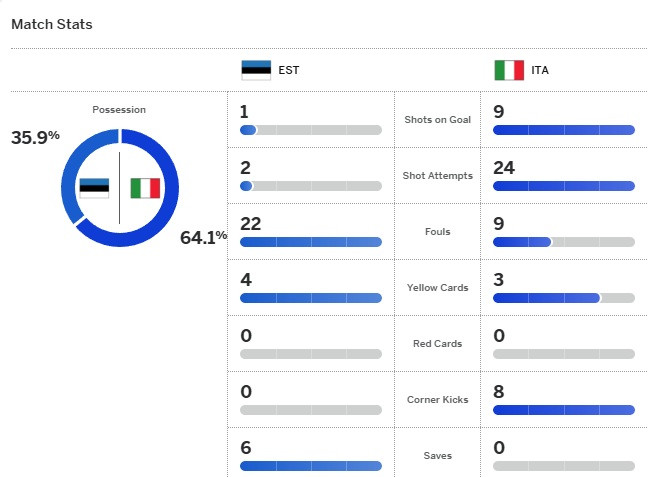Click the Italy flag icon in header

pos(509,70)
